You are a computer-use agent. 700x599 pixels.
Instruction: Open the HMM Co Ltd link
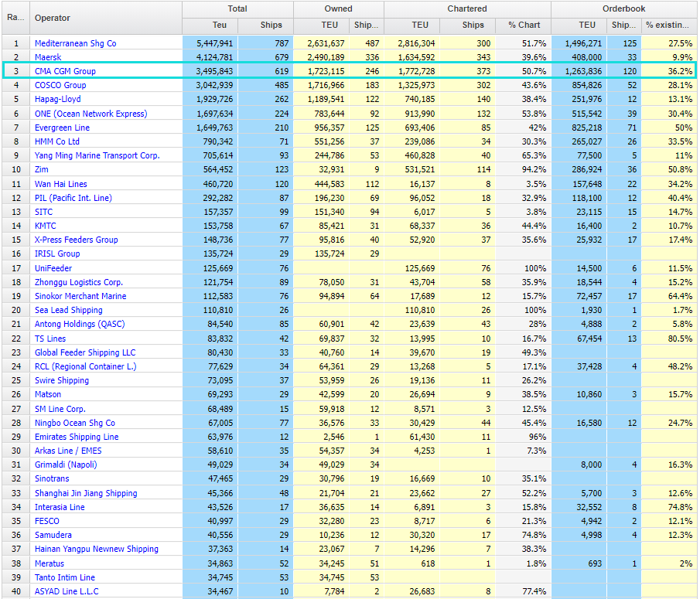57,141
